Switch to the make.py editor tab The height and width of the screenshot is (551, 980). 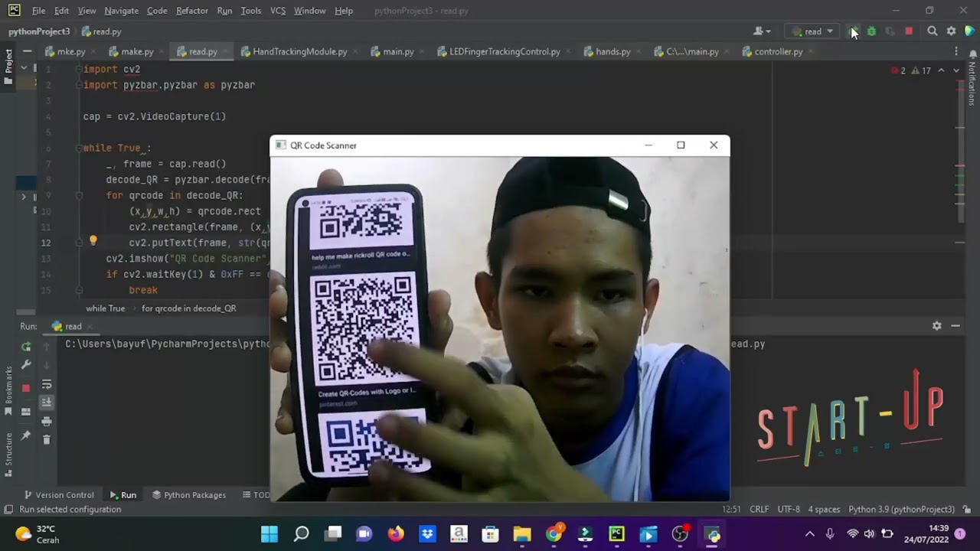[x=137, y=51]
